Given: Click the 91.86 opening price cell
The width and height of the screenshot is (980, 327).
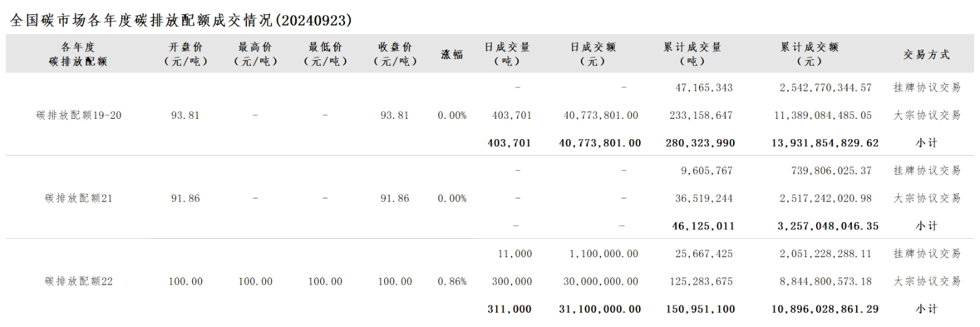Looking at the screenshot, I should point(185,198).
